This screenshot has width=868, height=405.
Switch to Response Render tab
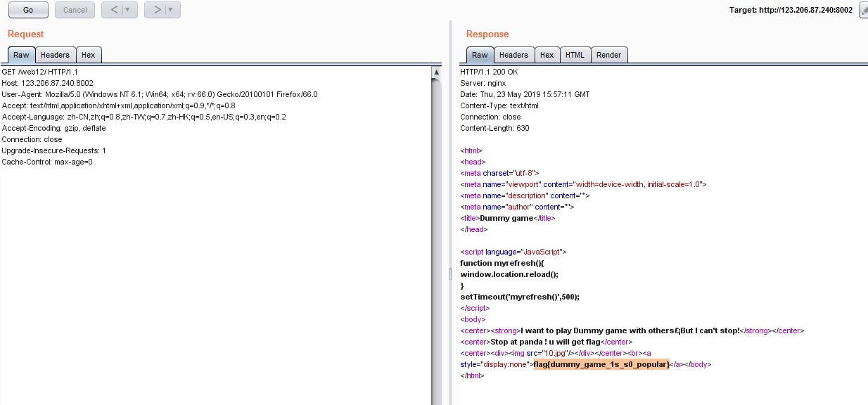tap(608, 55)
